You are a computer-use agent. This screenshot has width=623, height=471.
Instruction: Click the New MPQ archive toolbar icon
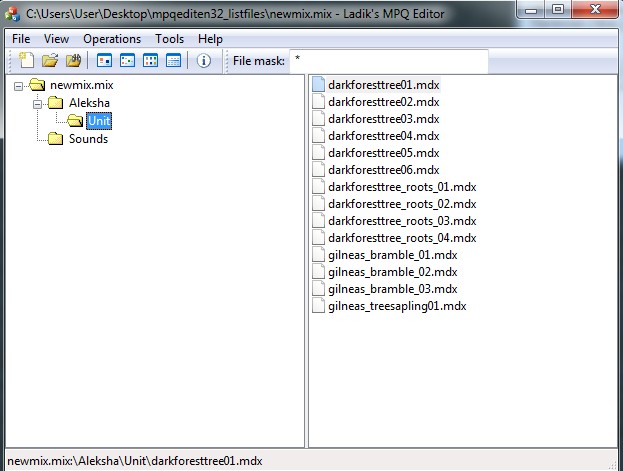[x=27, y=60]
